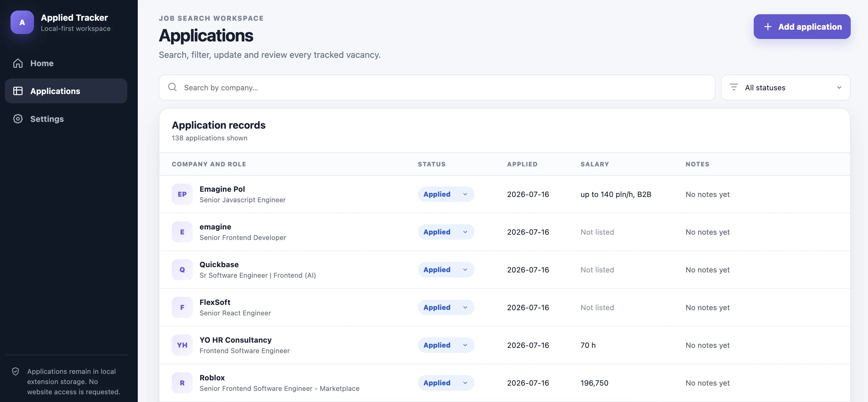Open FlexSoft Applied status selector
The width and height of the screenshot is (868, 402).
point(446,307)
